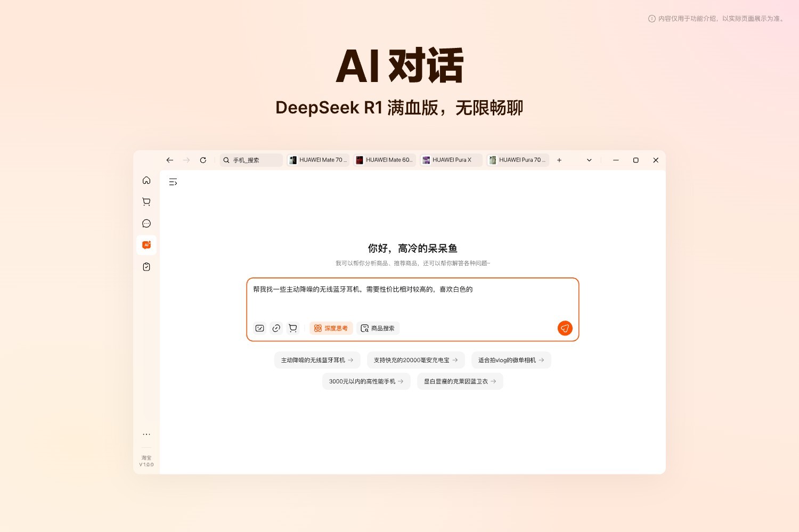
Task: Switch to the HUAWEI Pura X tab
Action: 451,160
